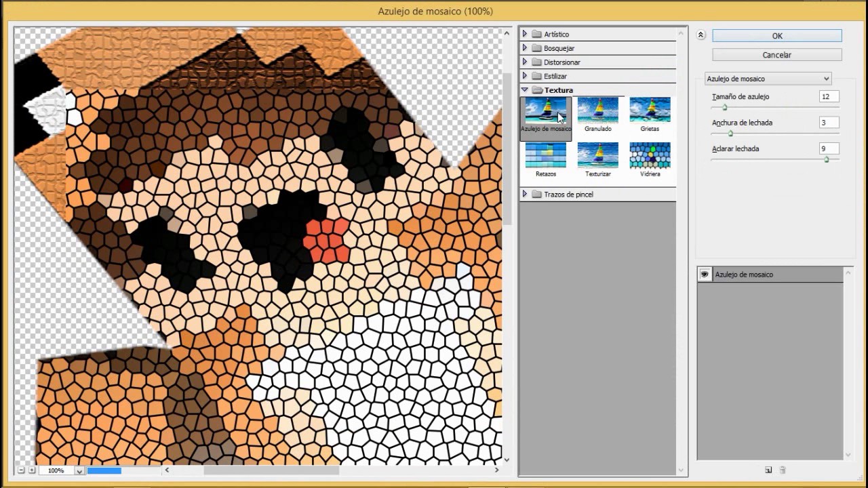Open the Azulejo de mosaico filter dropdown
The width and height of the screenshot is (868, 488).
tap(768, 79)
